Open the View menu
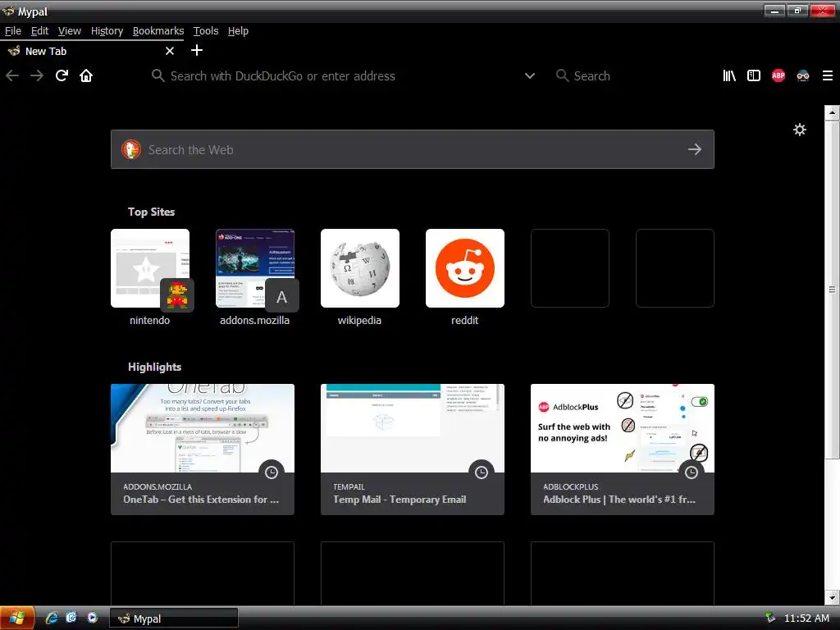The width and height of the screenshot is (840, 630). 70,31
